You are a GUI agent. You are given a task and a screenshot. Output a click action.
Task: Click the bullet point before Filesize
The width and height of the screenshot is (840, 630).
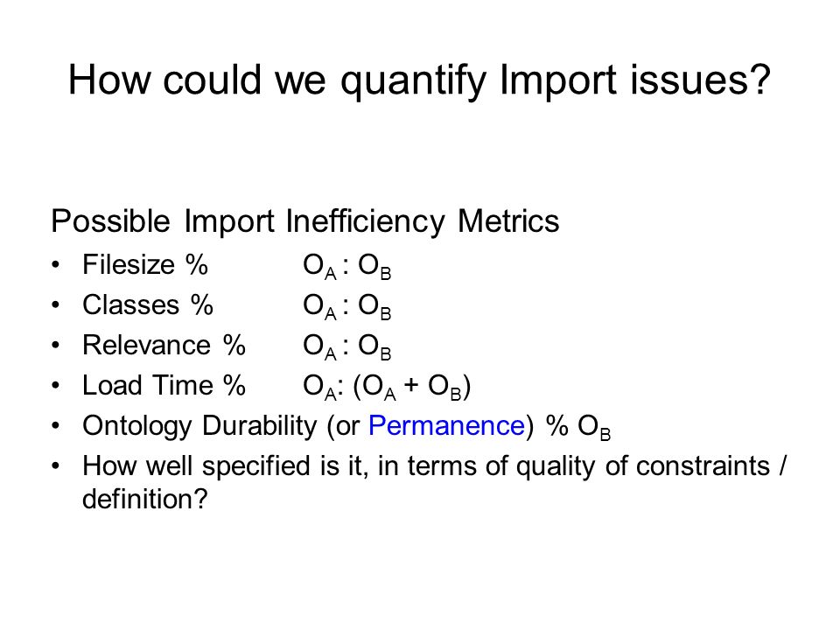(56, 264)
